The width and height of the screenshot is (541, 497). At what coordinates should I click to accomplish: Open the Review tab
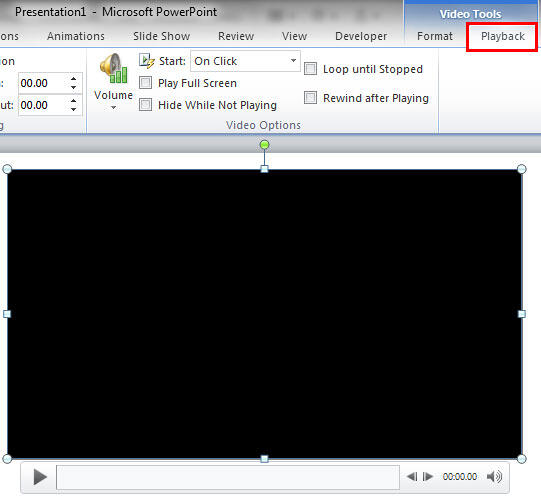(236, 36)
